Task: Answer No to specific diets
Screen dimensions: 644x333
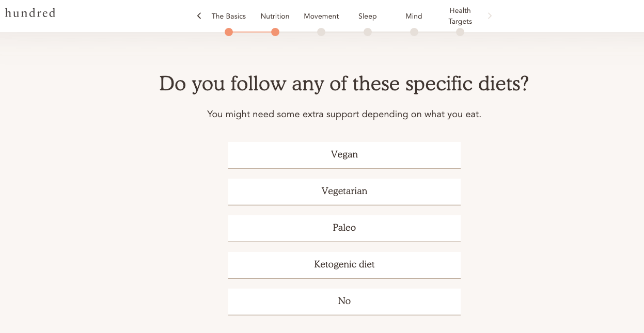Action: point(344,302)
